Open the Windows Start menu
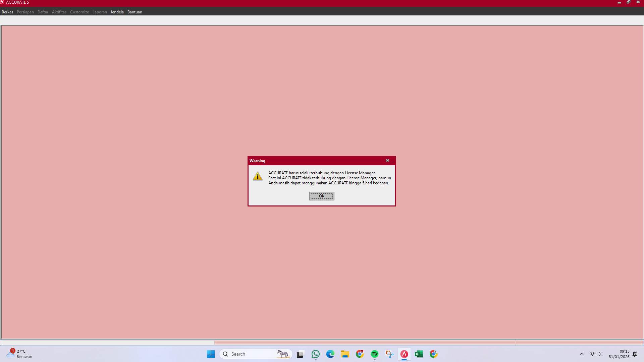This screenshot has width=644, height=362. 211,354
